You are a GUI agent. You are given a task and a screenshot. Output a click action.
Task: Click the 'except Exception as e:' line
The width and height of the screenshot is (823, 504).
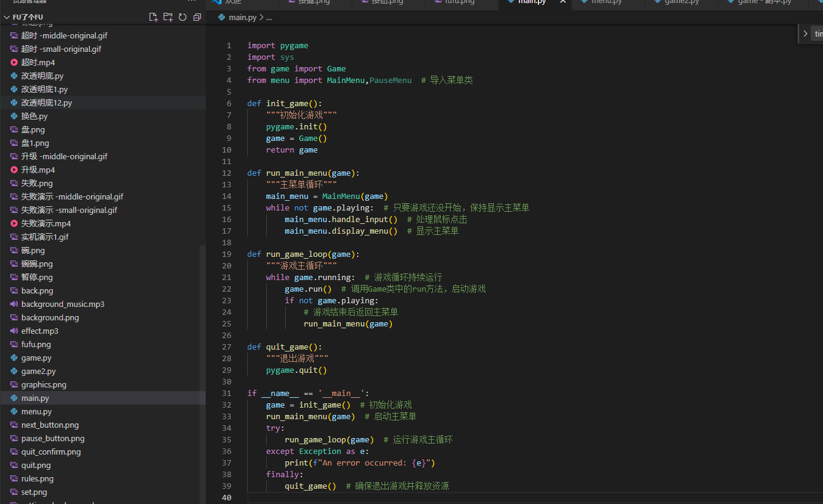click(x=317, y=452)
